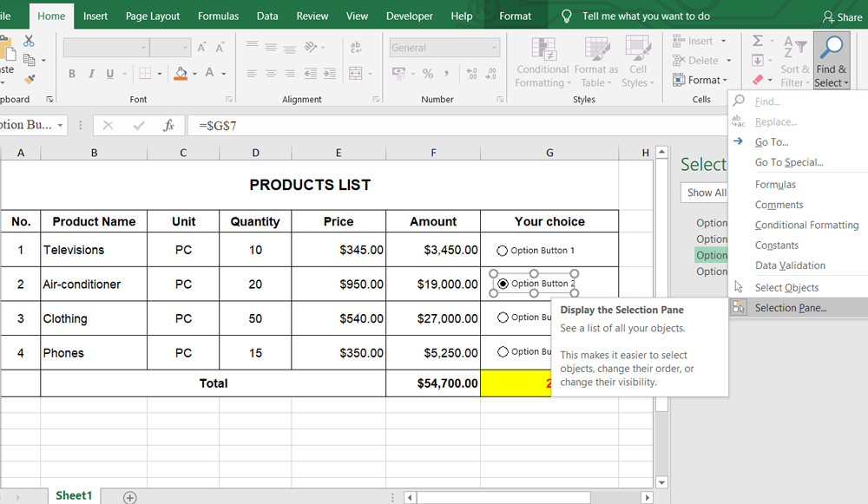
Task: Open Conditional Formatting dropdown in Styles
Action: (542, 62)
